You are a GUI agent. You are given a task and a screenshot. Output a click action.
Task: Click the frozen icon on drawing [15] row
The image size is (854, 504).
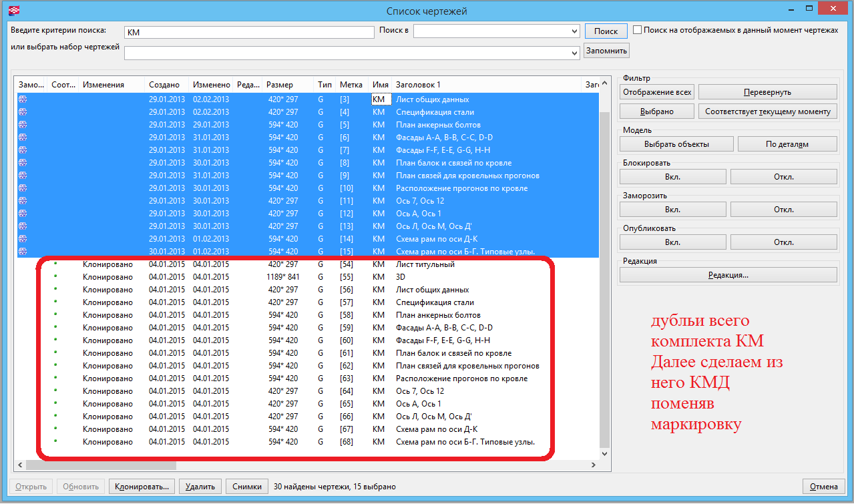[23, 252]
